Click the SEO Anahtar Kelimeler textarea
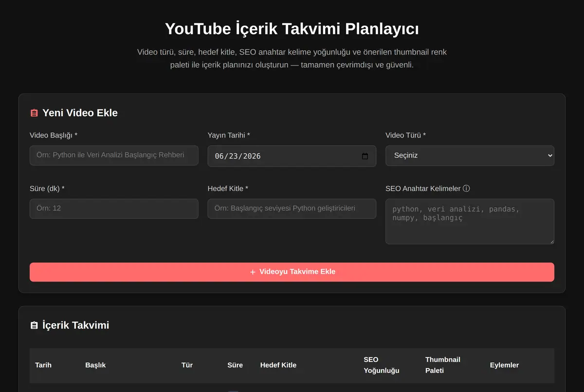Screen dimensions: 584x392 click(470, 221)
